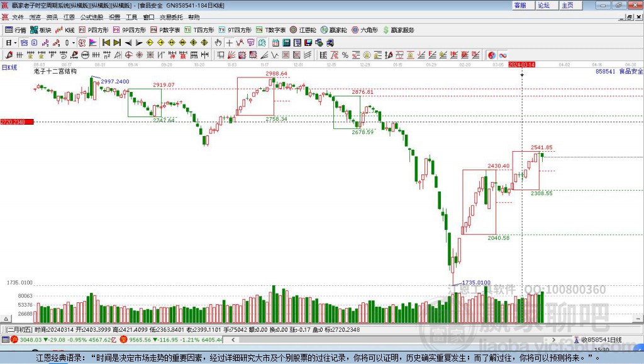
Task: Open the P数字表 tool
Action: point(165,30)
